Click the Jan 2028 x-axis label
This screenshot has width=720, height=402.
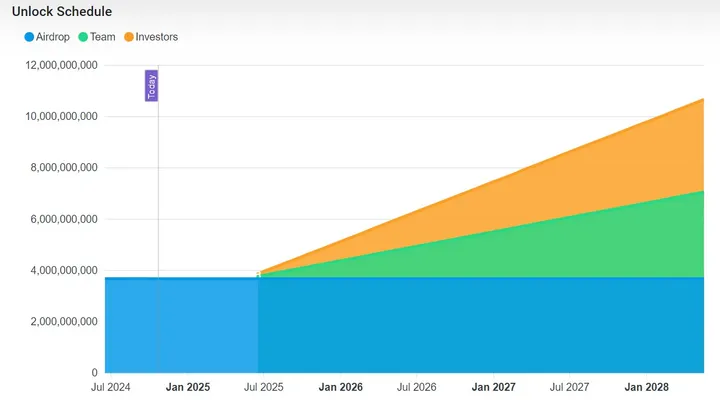point(646,386)
